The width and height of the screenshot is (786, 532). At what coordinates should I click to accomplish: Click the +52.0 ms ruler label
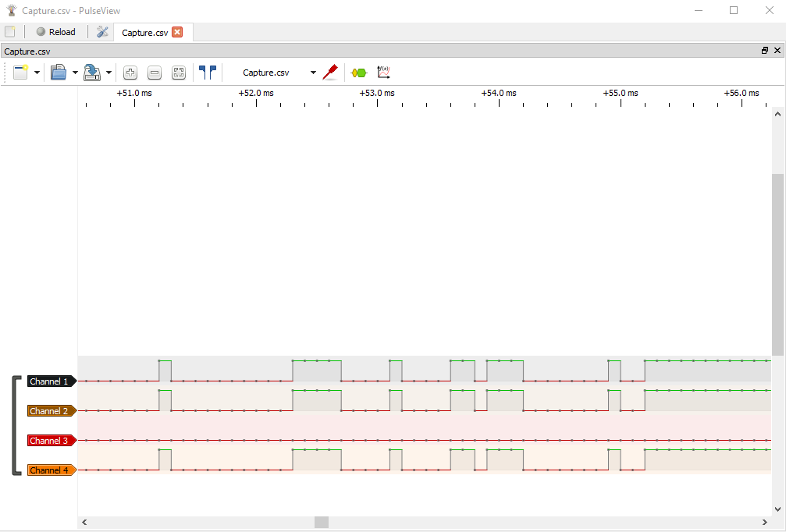[x=256, y=93]
